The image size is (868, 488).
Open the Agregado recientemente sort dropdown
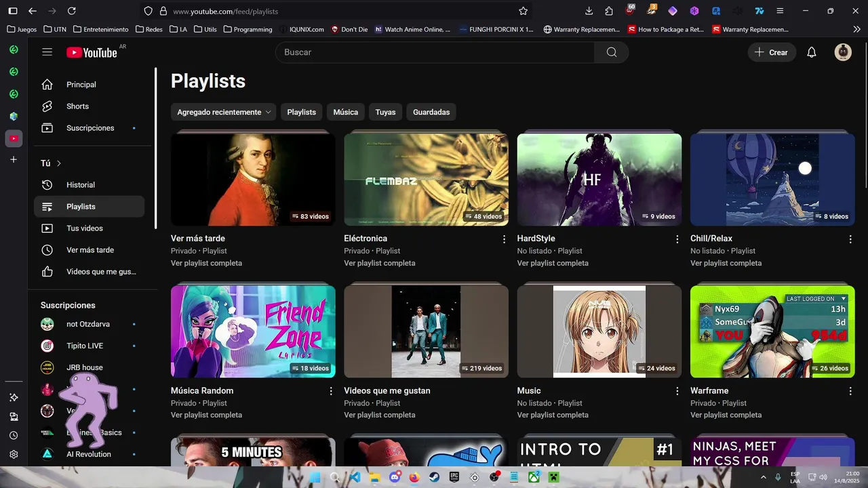tap(223, 112)
